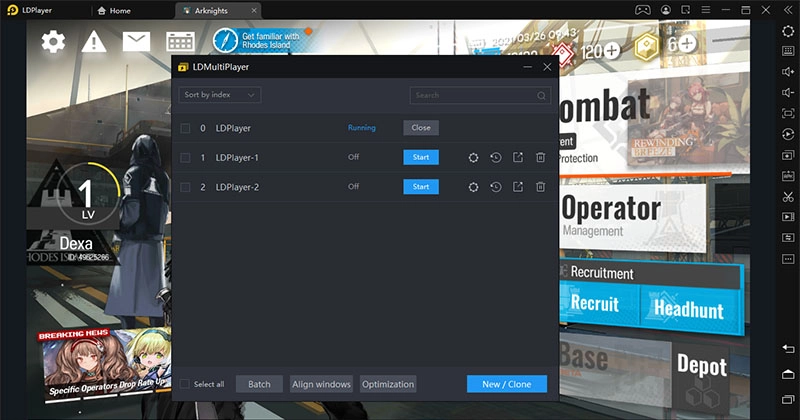
Task: Tick the checkbox for LDPlayer-1
Action: [185, 158]
